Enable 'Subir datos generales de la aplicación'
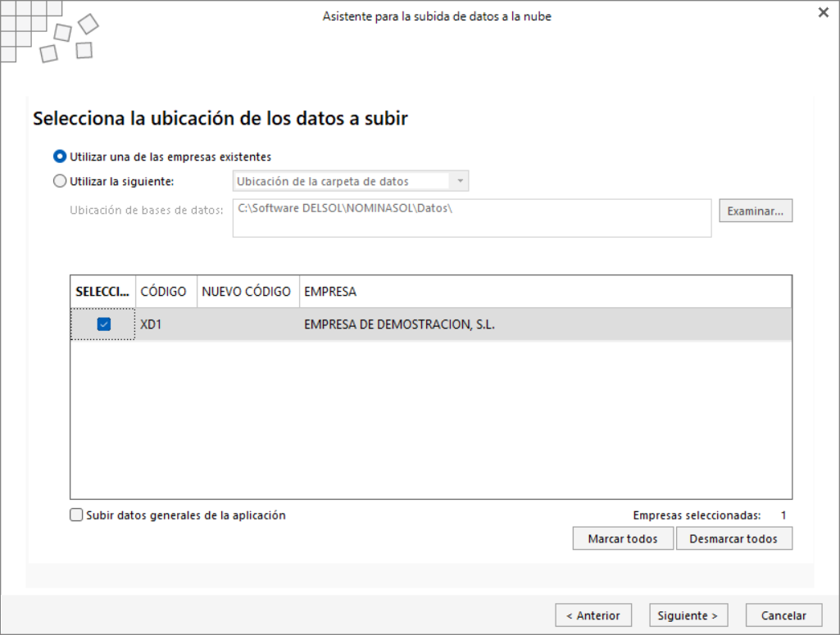 click(76, 515)
